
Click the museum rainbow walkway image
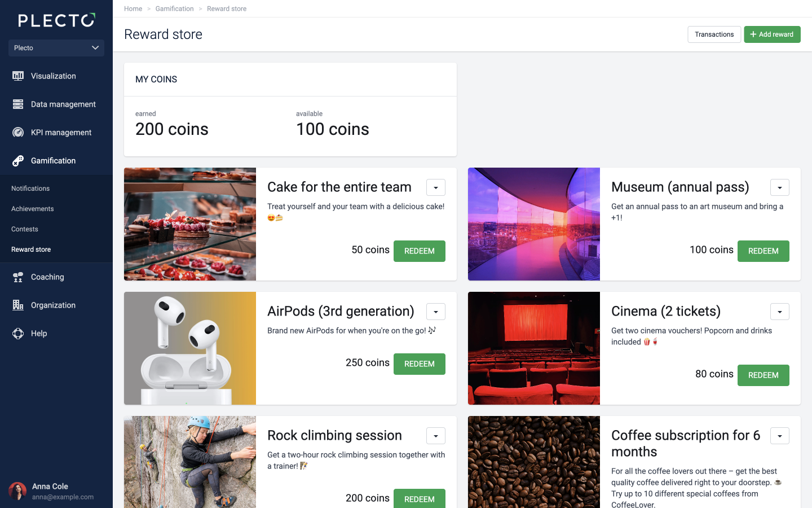[534, 224]
